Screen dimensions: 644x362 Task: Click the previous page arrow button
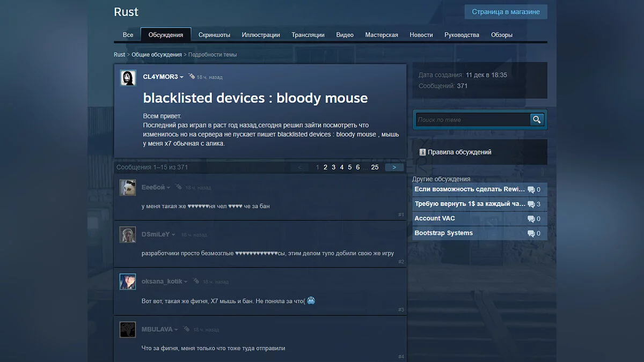coord(299,167)
